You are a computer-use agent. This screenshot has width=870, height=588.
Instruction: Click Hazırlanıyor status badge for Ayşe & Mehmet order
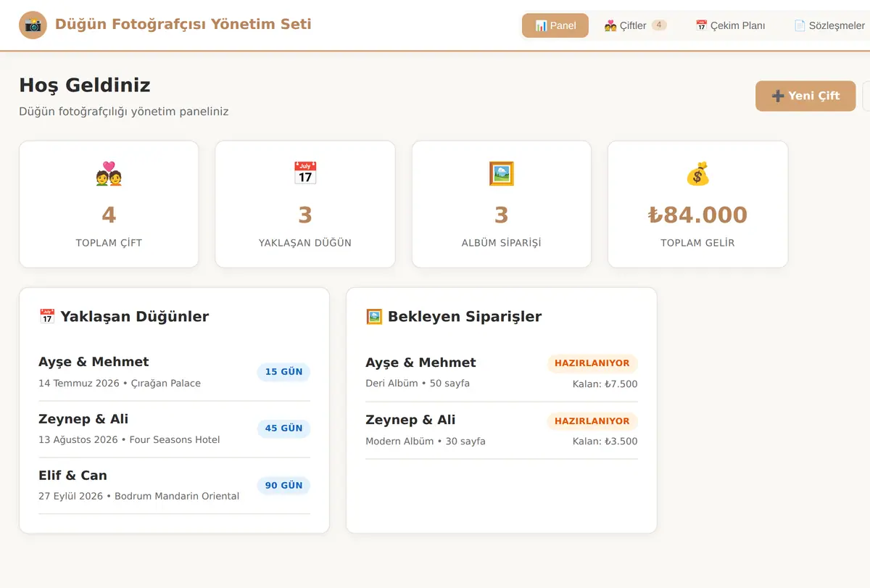pyautogui.click(x=592, y=363)
